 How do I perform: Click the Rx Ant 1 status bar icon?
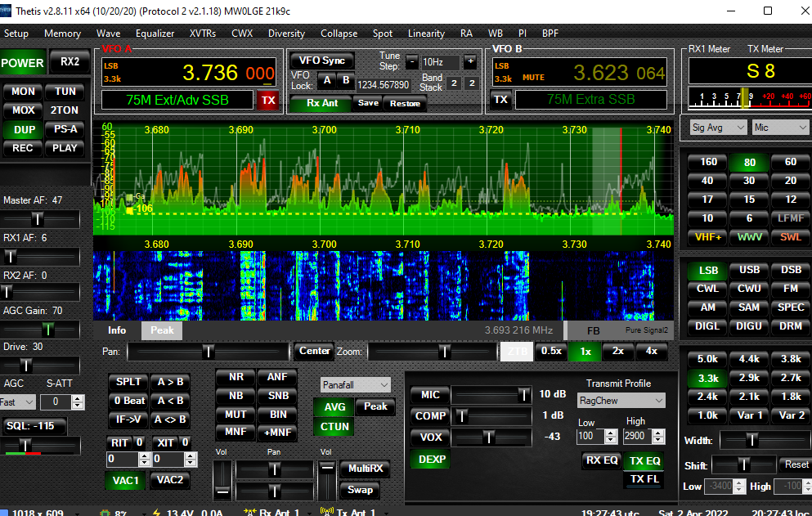coord(250,512)
